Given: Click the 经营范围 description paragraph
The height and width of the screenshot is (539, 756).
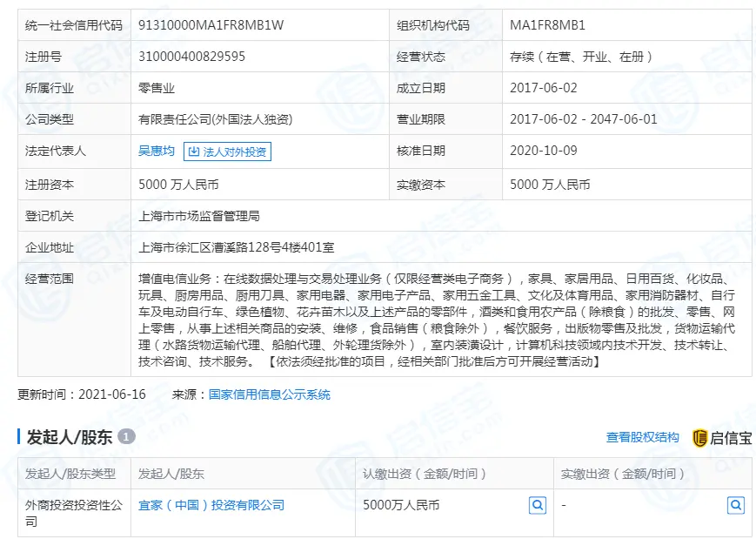Looking at the screenshot, I should (437, 320).
